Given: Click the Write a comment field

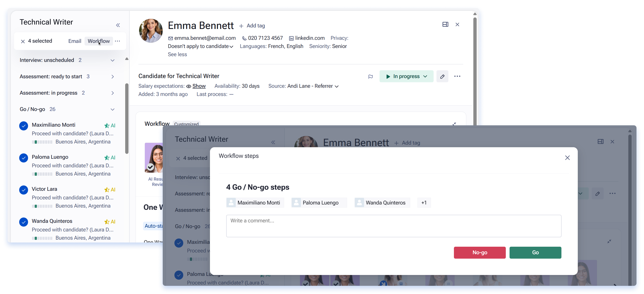Looking at the screenshot, I should pyautogui.click(x=394, y=226).
